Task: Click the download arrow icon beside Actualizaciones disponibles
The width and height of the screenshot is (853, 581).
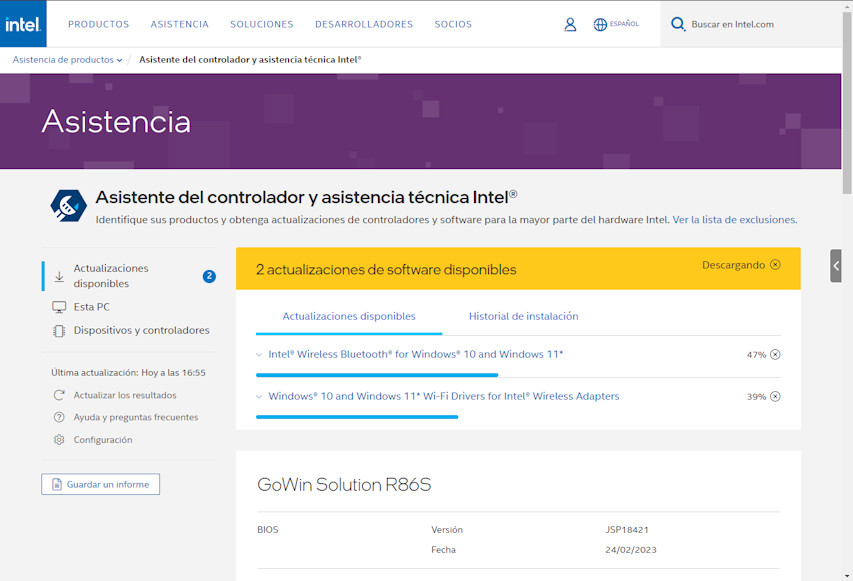Action: pyautogui.click(x=59, y=276)
